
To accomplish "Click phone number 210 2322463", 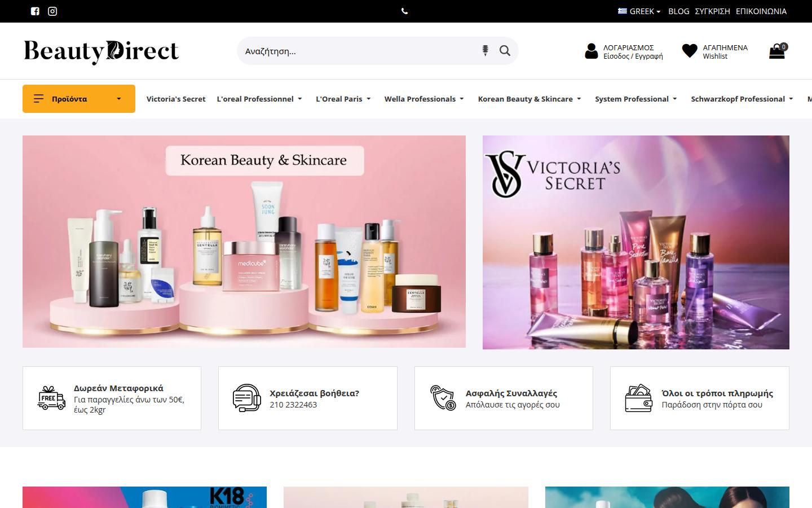I will [x=293, y=405].
